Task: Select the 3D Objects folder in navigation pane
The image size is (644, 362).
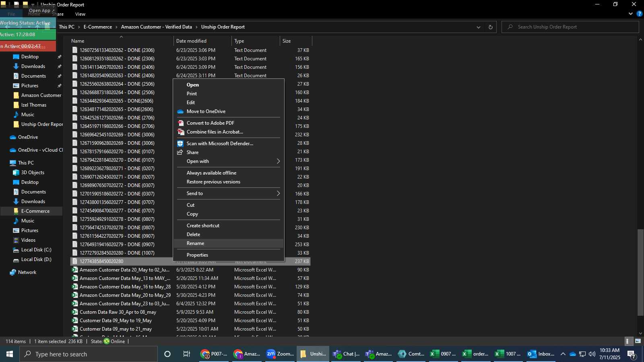Action: tap(32, 173)
